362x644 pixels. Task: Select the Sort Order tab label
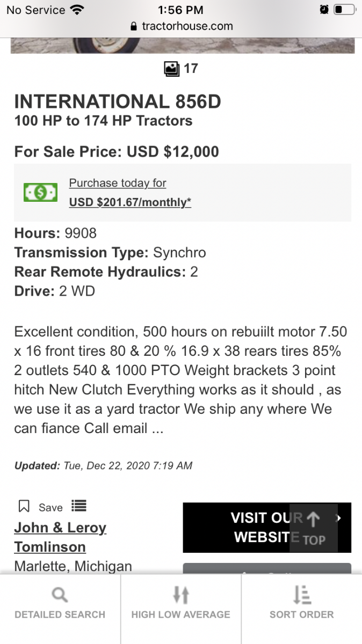[302, 614]
